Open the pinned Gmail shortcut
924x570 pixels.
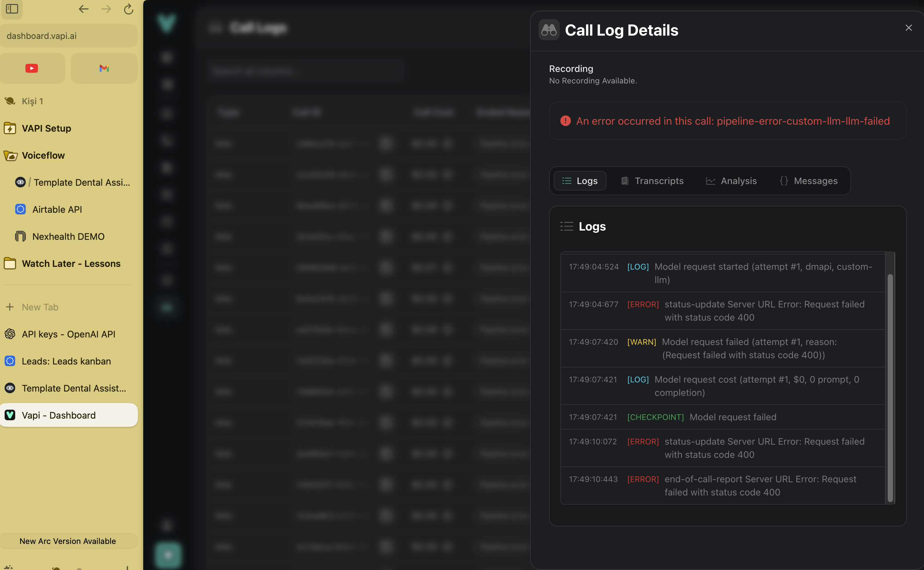pos(104,68)
